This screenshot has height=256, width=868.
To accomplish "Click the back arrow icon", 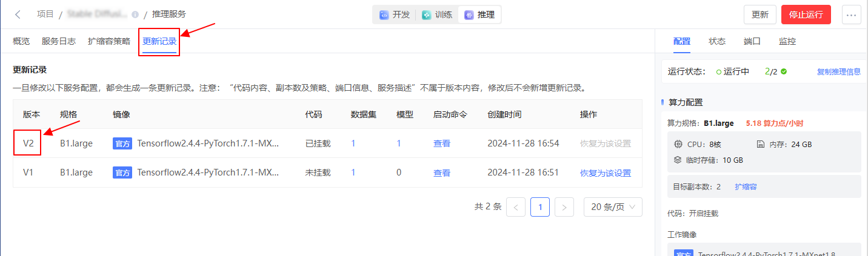I will [18, 15].
